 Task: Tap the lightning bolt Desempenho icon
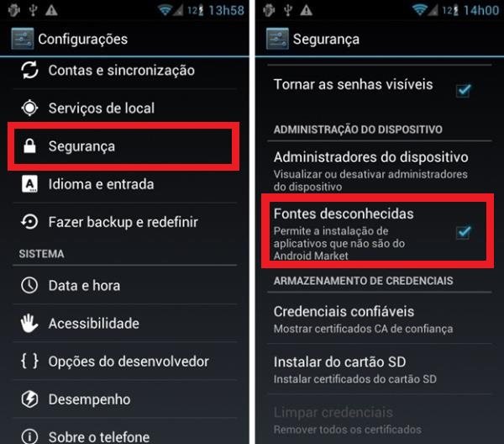pos(29,399)
